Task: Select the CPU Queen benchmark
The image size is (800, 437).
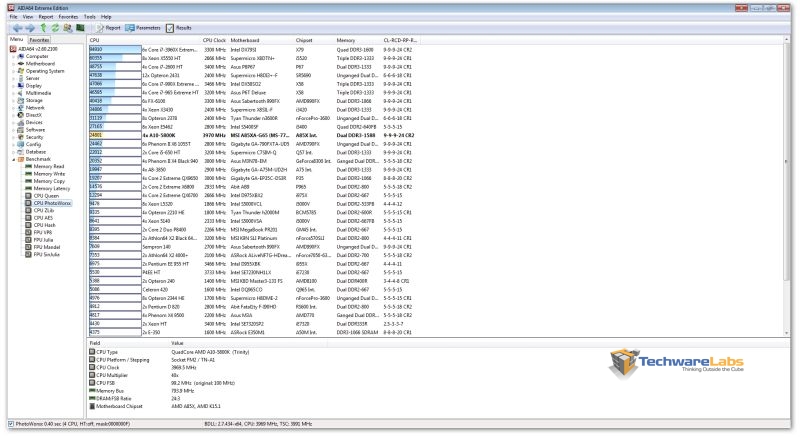Action: [x=46, y=196]
